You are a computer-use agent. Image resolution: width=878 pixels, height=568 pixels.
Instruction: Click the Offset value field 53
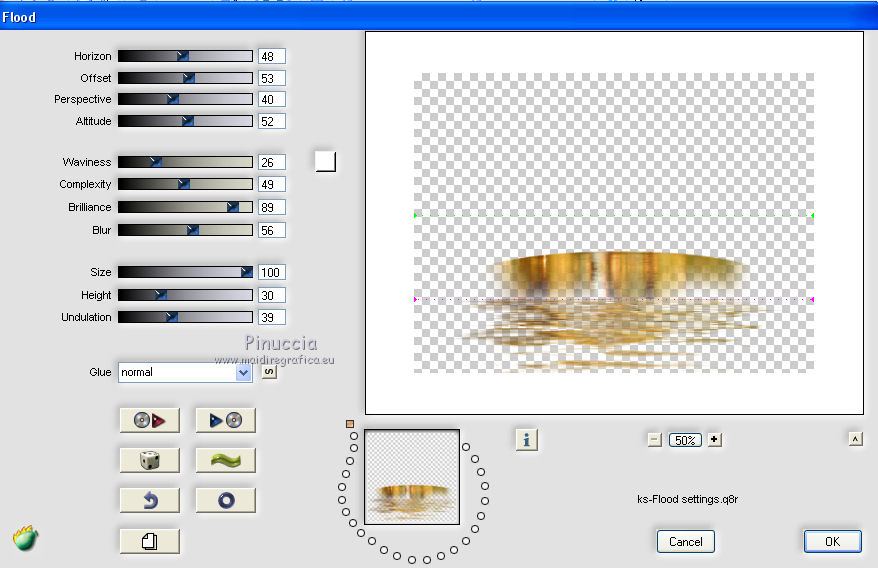coord(272,78)
